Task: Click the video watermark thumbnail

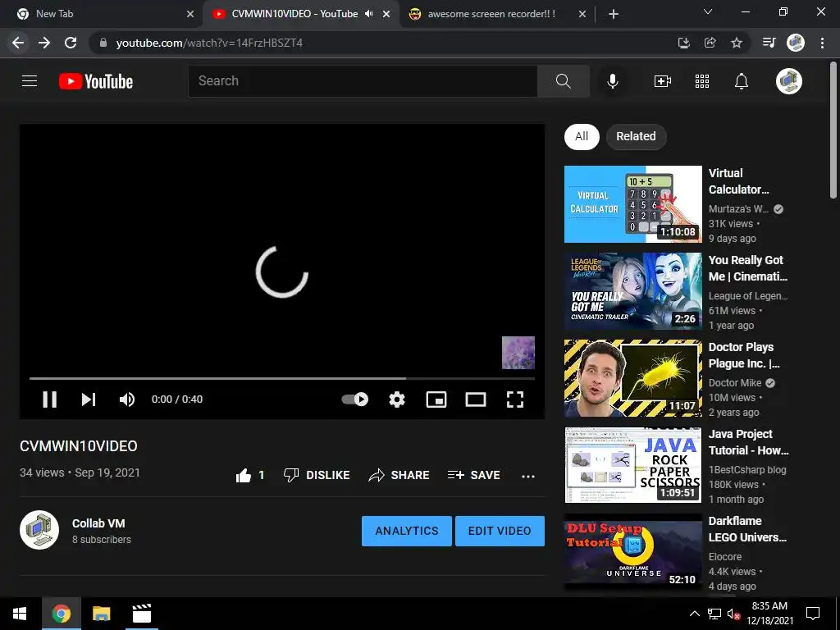Action: tap(518, 353)
